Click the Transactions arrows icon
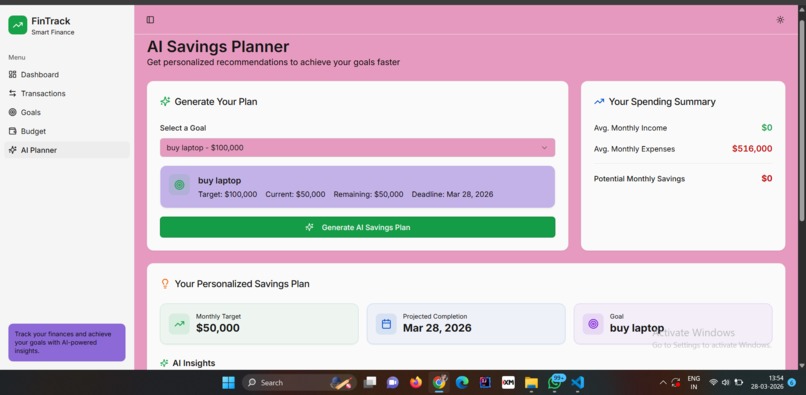Image resolution: width=806 pixels, height=395 pixels. pyautogui.click(x=13, y=94)
